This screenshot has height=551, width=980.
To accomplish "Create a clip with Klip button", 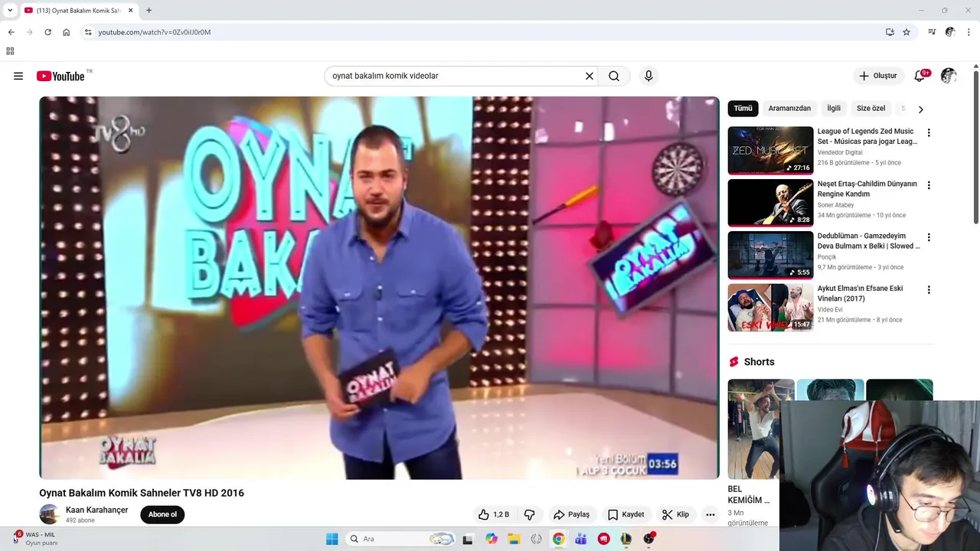I will [x=675, y=514].
